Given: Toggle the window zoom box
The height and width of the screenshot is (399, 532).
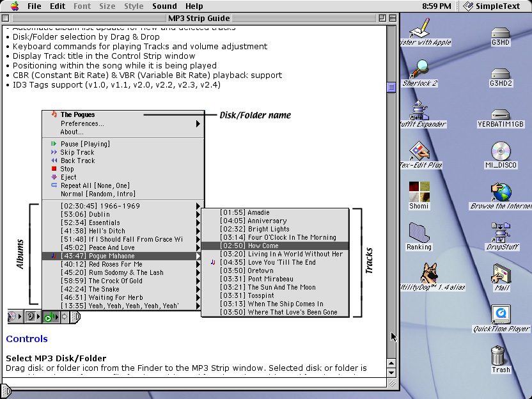Looking at the screenshot, I should 382,18.
